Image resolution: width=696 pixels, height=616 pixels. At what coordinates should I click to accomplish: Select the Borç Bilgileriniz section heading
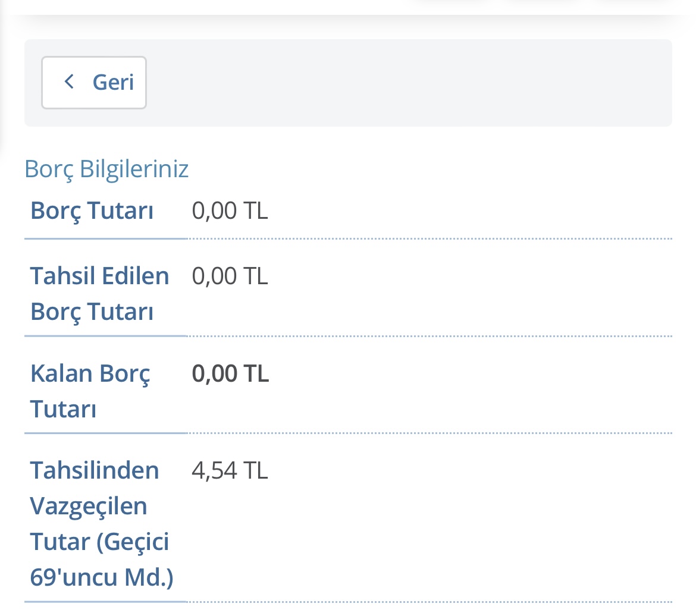pyautogui.click(x=106, y=169)
